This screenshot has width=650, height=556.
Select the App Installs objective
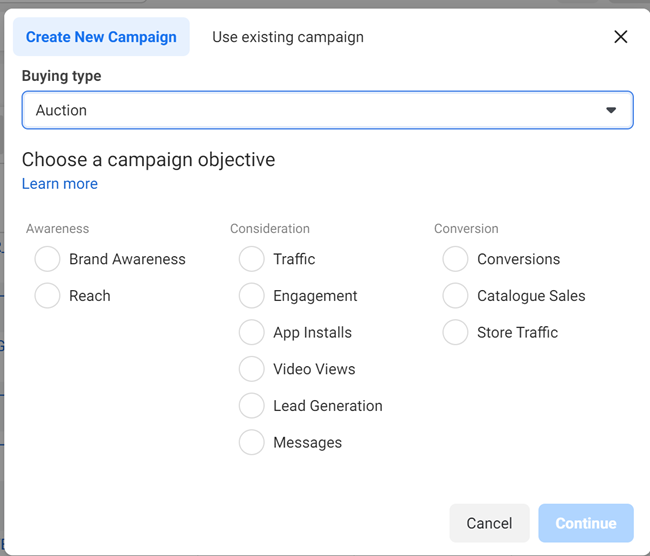coord(252,332)
